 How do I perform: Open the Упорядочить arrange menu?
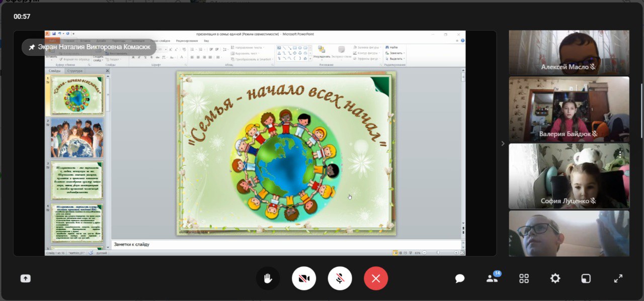(x=322, y=52)
